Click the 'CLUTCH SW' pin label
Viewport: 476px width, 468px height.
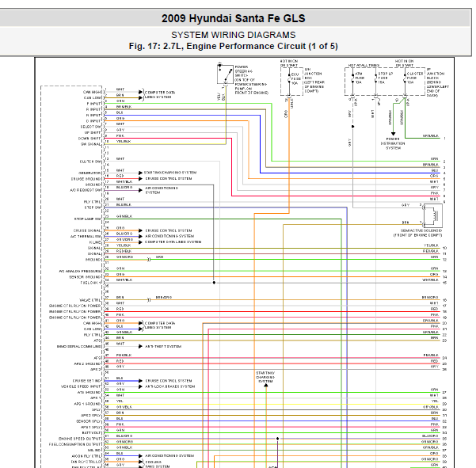point(90,162)
